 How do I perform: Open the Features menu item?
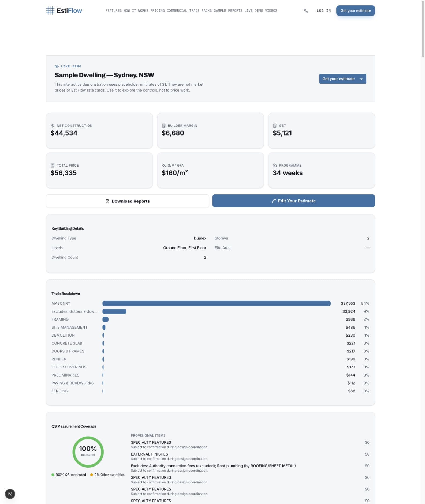pyautogui.click(x=113, y=11)
